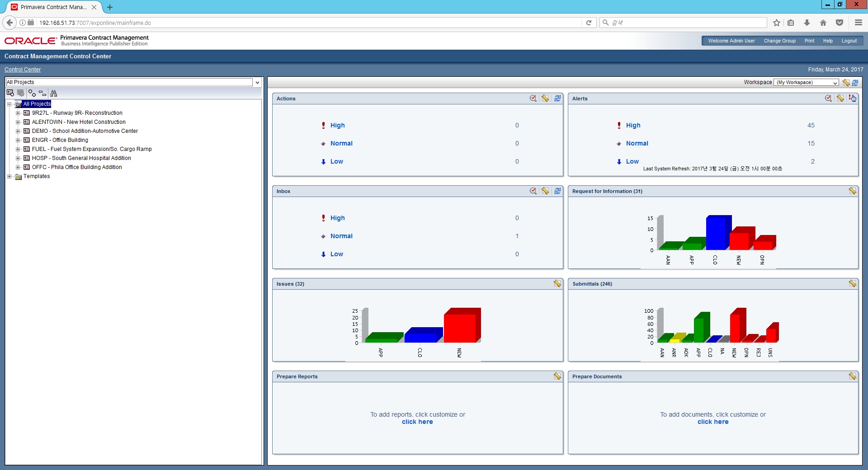Expand the ALENTOWN project node
The height and width of the screenshot is (470, 868).
(x=18, y=122)
